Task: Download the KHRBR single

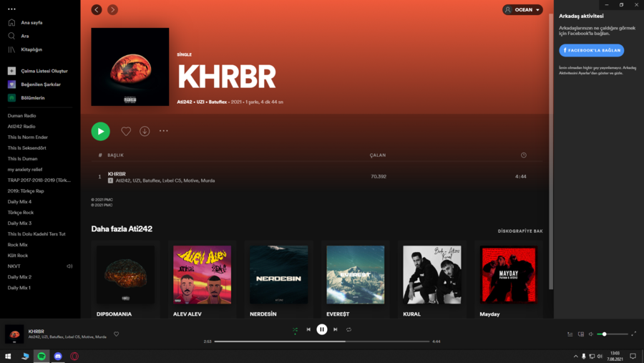Action: click(x=145, y=131)
